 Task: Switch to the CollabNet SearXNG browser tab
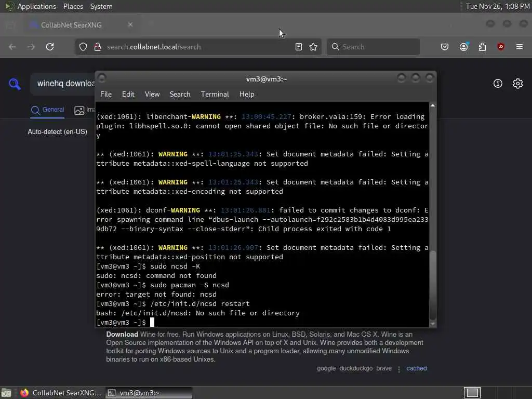click(x=82, y=25)
